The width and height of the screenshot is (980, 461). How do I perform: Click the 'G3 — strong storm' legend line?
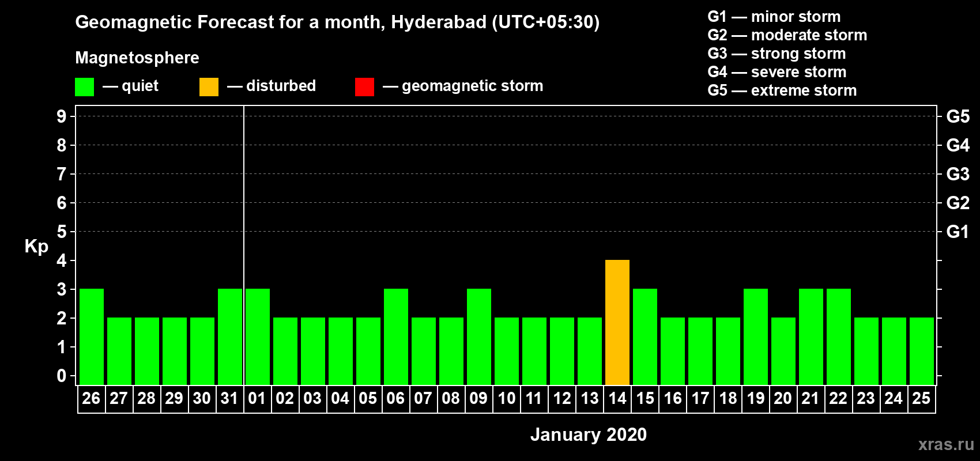coord(777,54)
